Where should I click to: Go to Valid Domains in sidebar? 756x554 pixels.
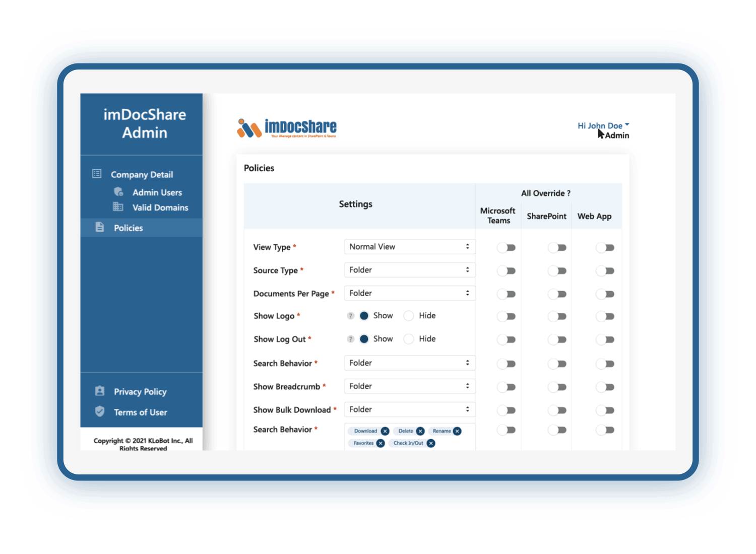pyautogui.click(x=160, y=207)
